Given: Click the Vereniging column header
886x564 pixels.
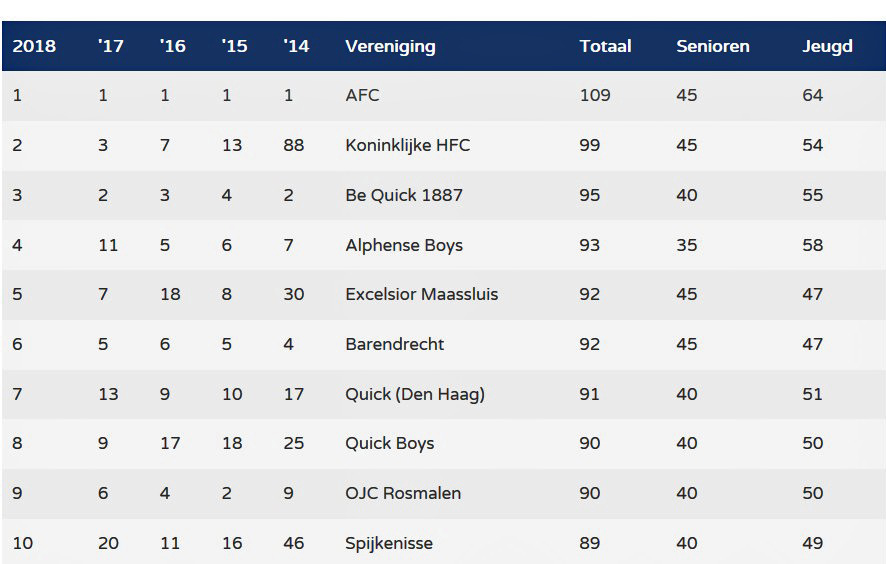Looking at the screenshot, I should [390, 46].
